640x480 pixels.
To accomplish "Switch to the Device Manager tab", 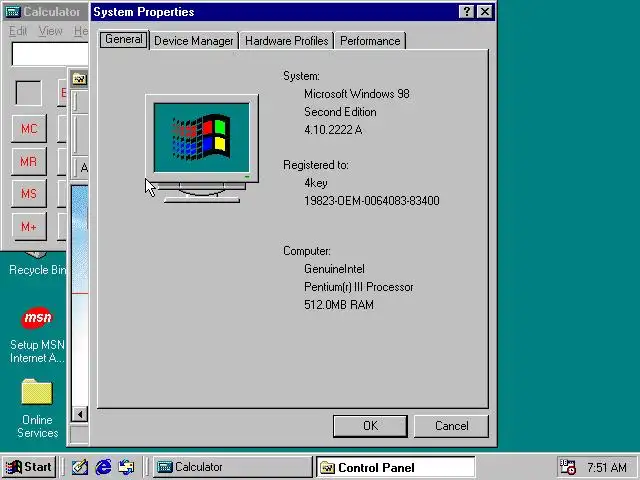I will (194, 41).
